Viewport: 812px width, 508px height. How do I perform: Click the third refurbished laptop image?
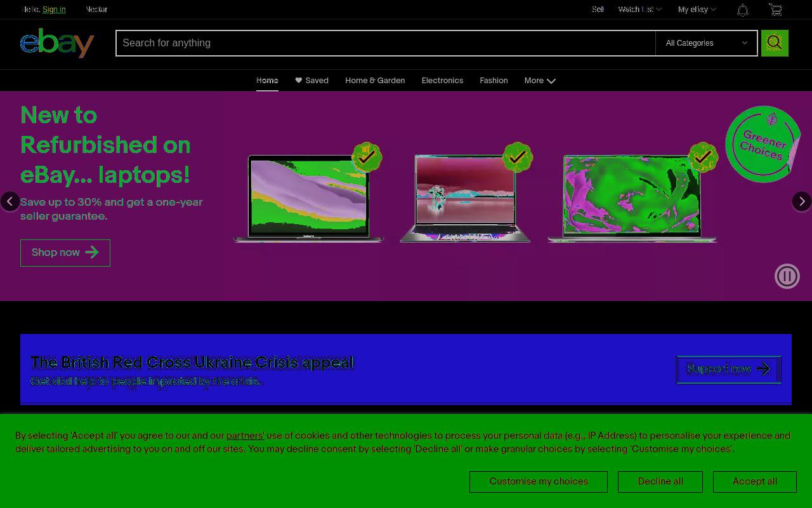[x=632, y=198]
